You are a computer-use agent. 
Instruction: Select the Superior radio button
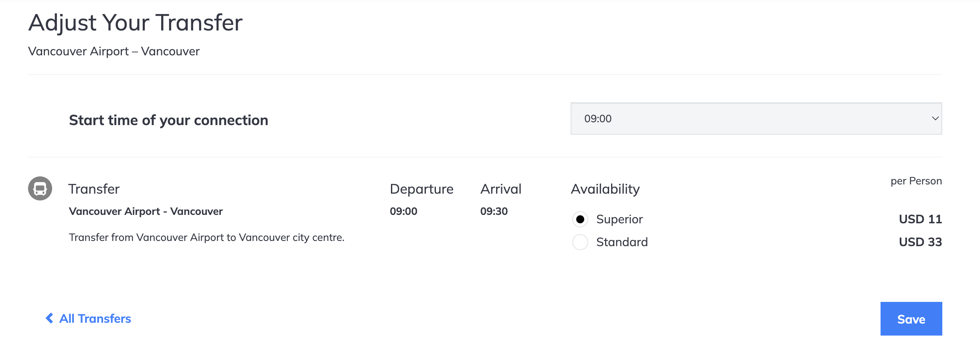click(x=580, y=219)
